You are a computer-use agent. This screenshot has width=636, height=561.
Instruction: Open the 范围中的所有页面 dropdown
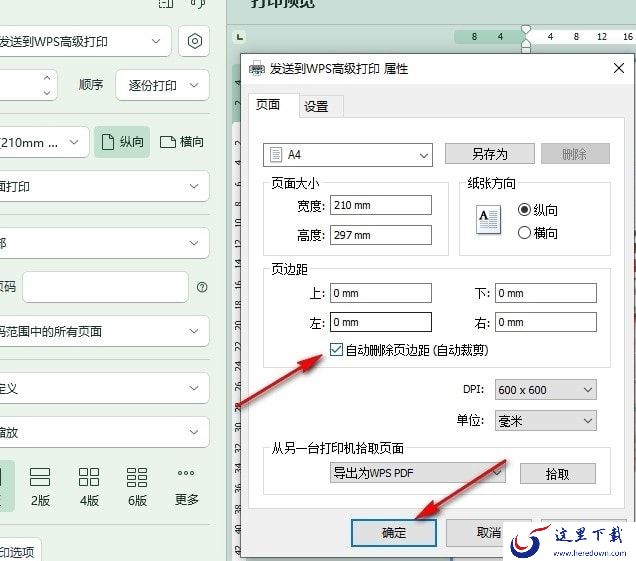click(103, 331)
